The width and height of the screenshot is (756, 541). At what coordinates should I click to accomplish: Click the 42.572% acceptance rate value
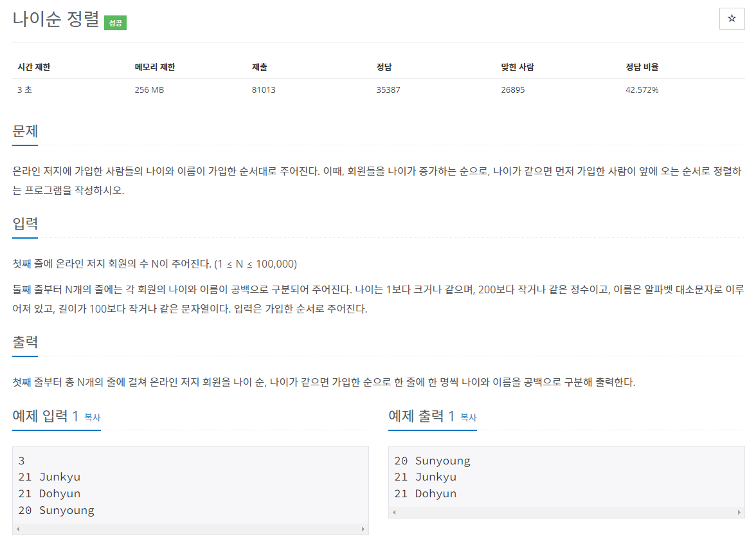coord(642,89)
